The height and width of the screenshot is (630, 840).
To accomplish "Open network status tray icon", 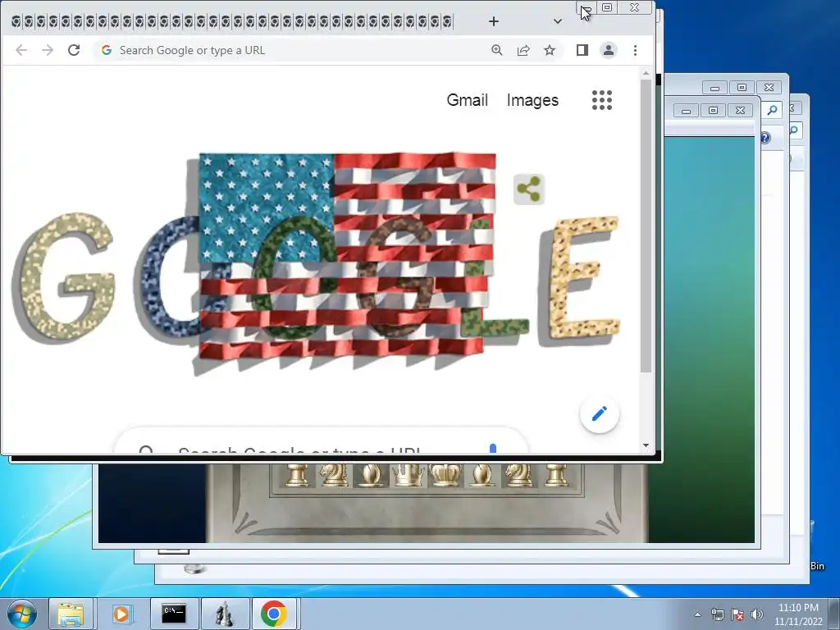I will pos(717,614).
